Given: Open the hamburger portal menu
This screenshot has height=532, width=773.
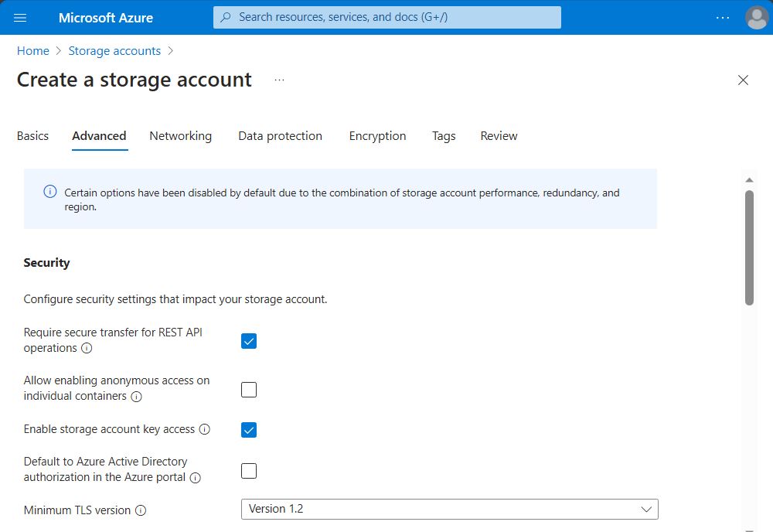Looking at the screenshot, I should [x=20, y=17].
